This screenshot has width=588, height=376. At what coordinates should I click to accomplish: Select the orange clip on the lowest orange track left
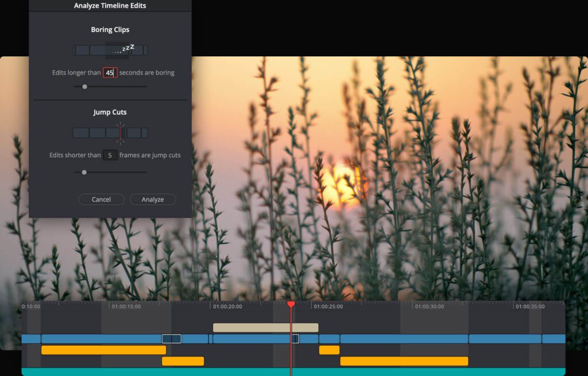183,361
